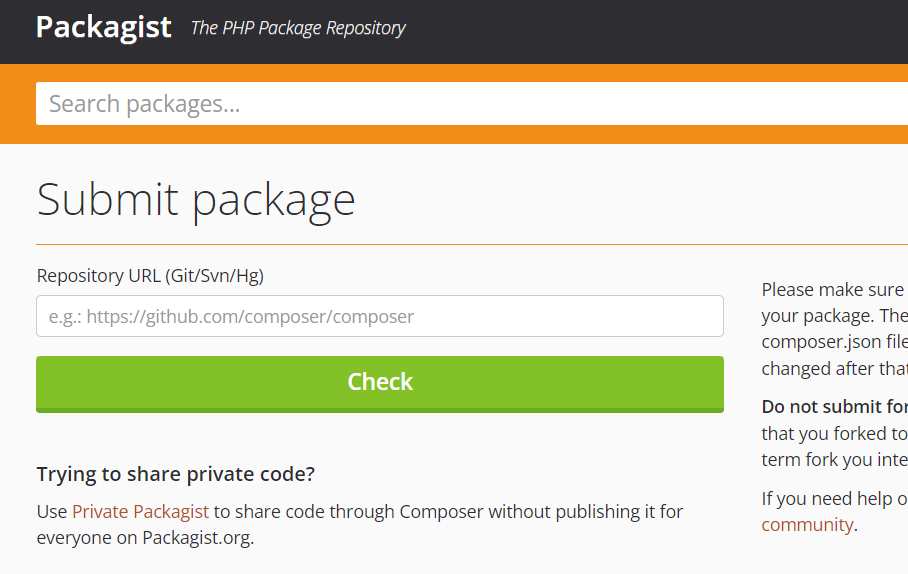Viewport: 908px width, 574px height.
Task: Focus the Repository URL input box
Action: tap(380, 316)
